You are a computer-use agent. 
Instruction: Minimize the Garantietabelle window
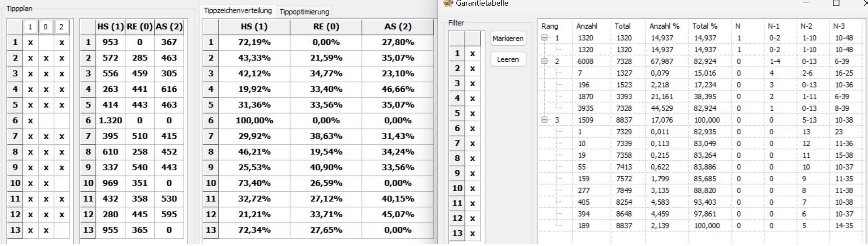point(806,3)
